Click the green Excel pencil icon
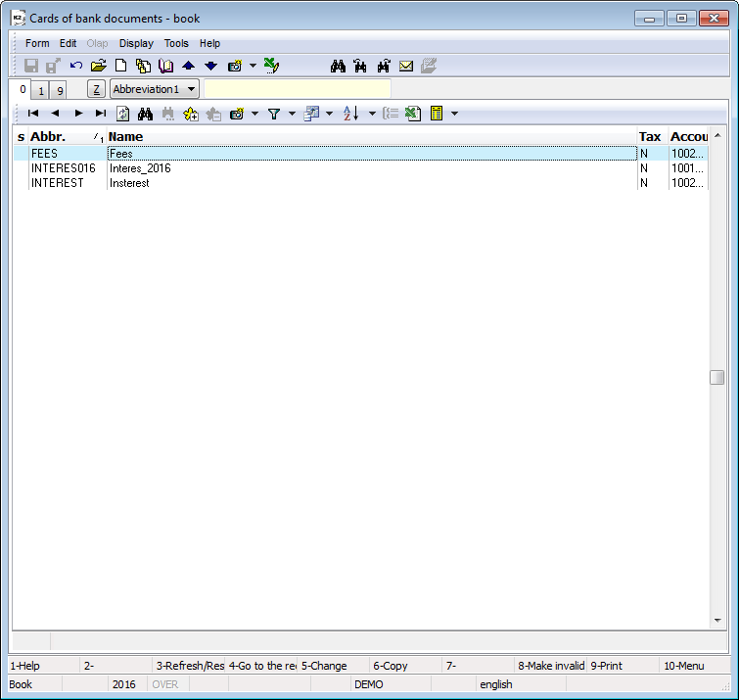 tap(271, 66)
